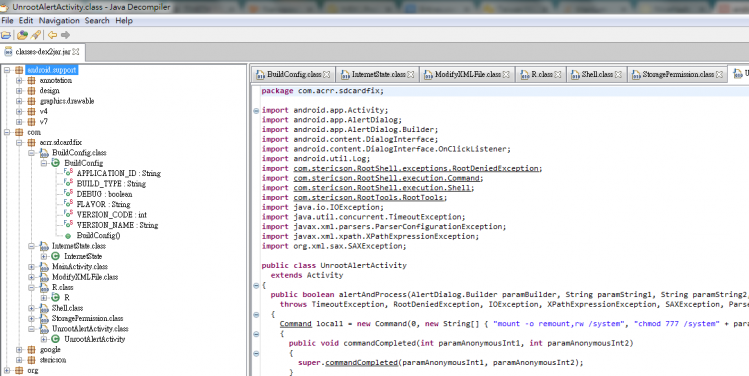This screenshot has width=749, height=376.
Task: Click the Forward arrow toolbar icon
Action: [65, 35]
